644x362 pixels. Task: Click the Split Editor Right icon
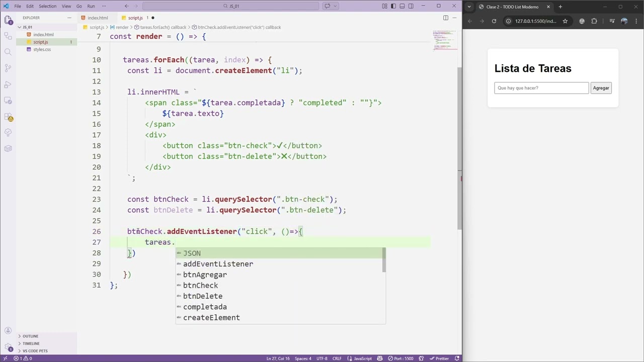tap(446, 18)
